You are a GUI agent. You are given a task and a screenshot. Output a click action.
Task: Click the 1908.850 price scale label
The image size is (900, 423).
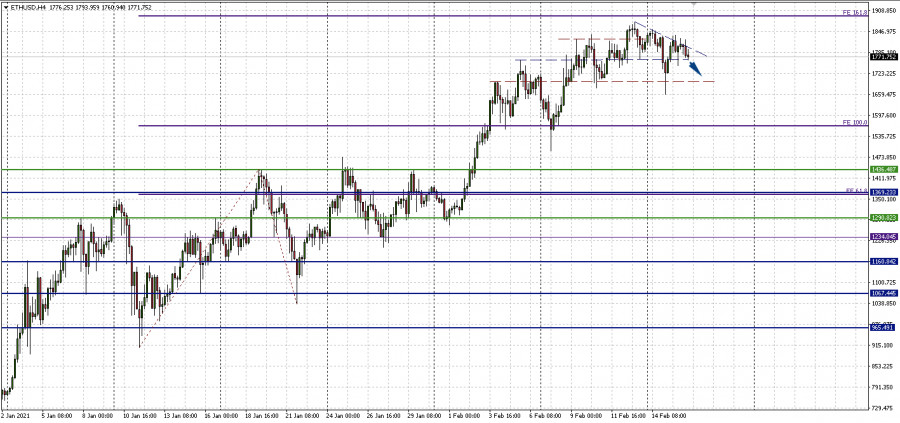pos(883,12)
